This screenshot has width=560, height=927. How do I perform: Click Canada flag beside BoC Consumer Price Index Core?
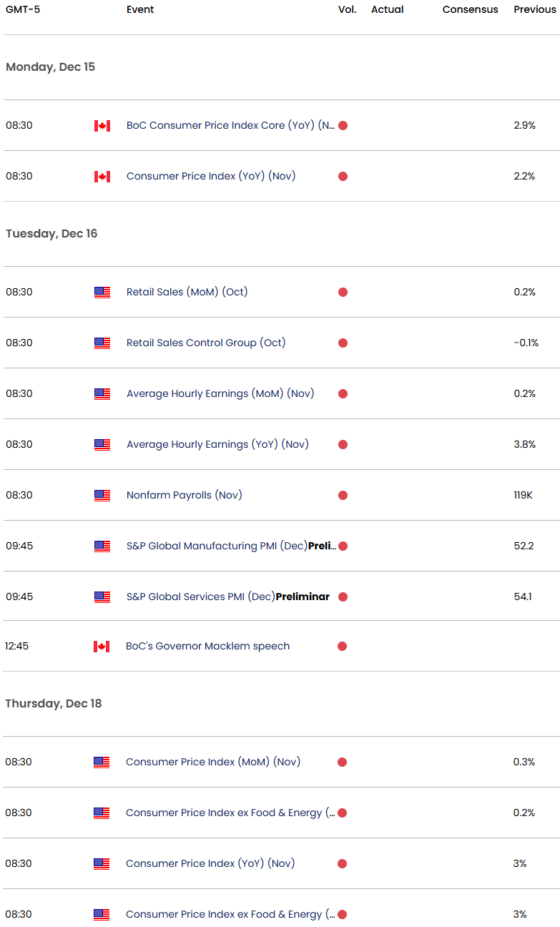[x=102, y=126]
